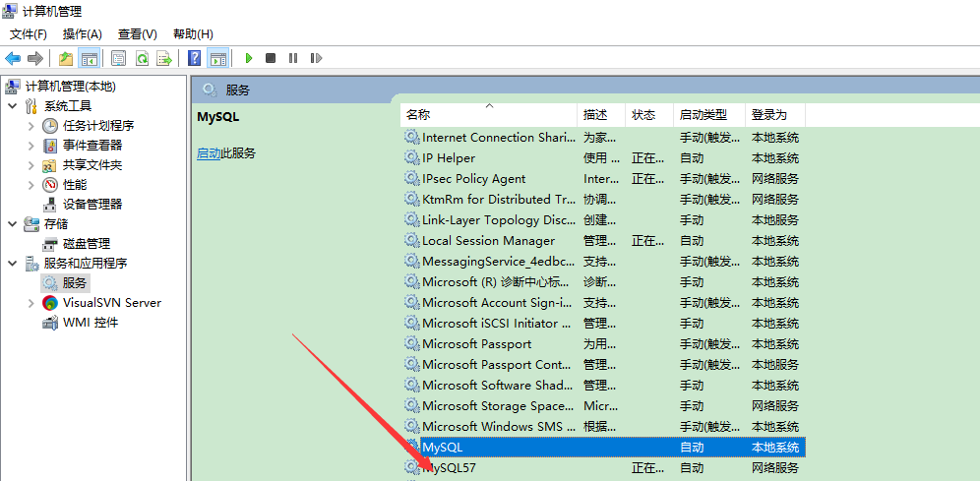Select Microsoft Storage Spaces service

[604, 405]
